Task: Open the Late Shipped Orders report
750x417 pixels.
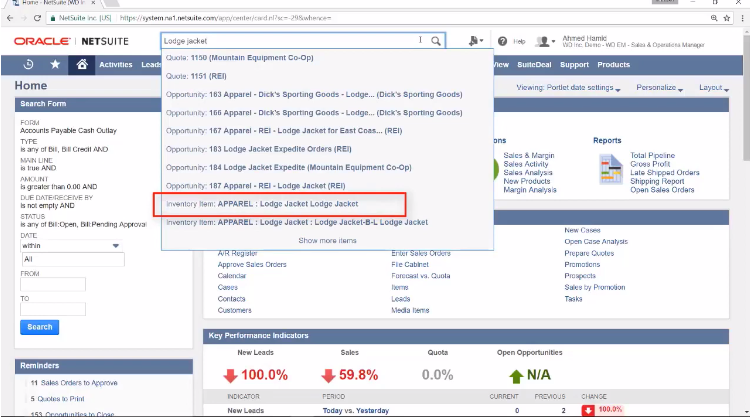Action: 665,173
